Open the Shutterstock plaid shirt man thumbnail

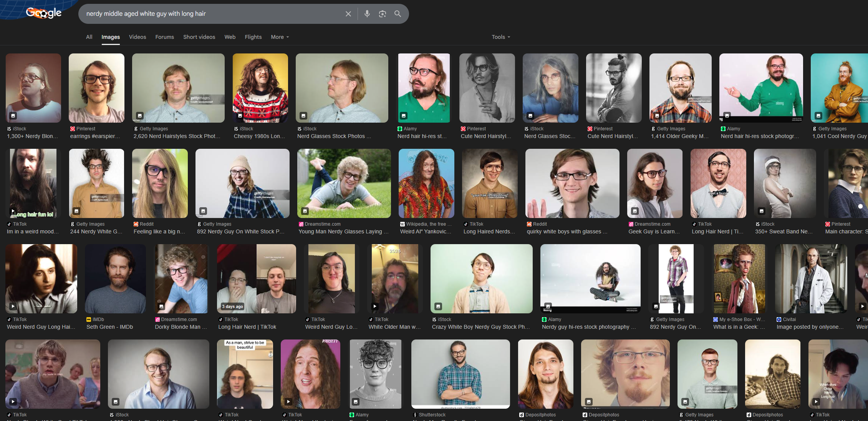click(x=461, y=374)
